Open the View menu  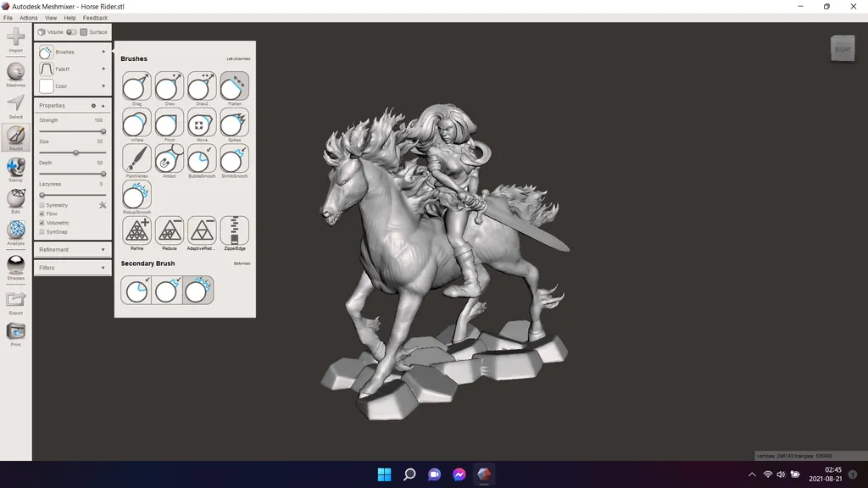point(51,18)
